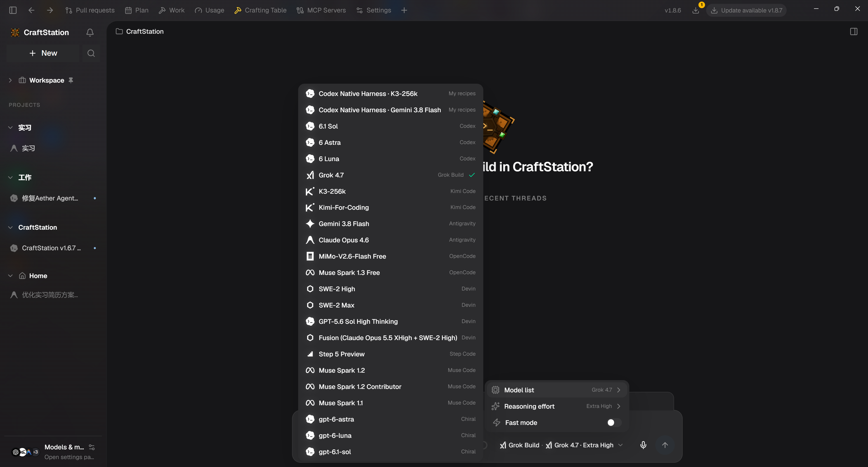Open the Model list submenu
This screenshot has height=467, width=868.
(x=557, y=390)
